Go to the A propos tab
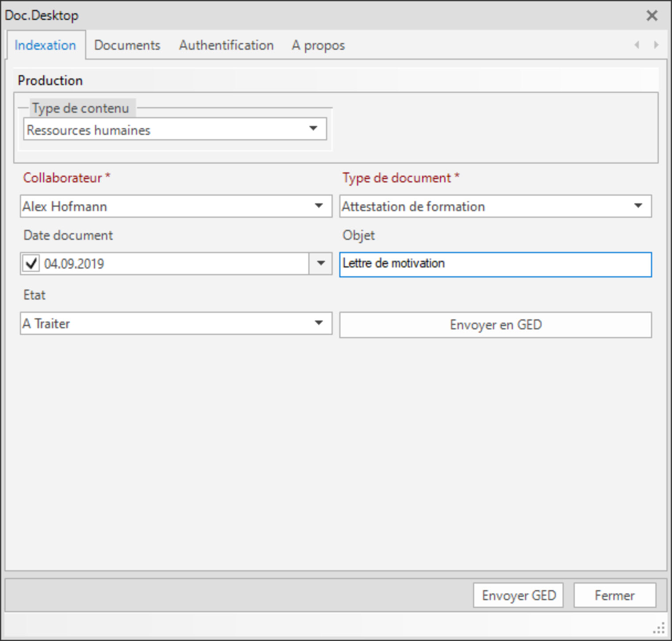672x641 pixels. (318, 45)
